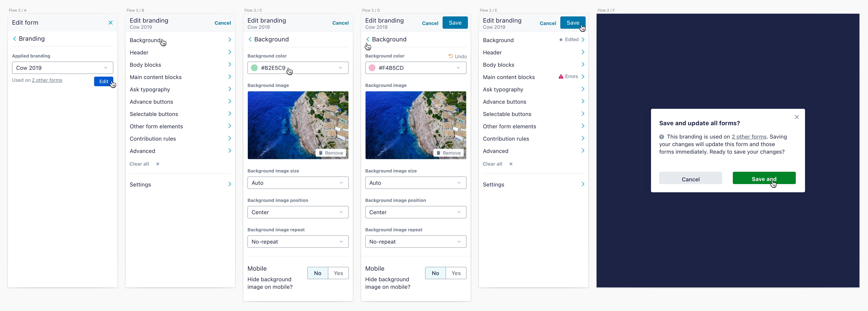
Task: Click the green #B2E5C9 color swatch
Action: tap(254, 68)
